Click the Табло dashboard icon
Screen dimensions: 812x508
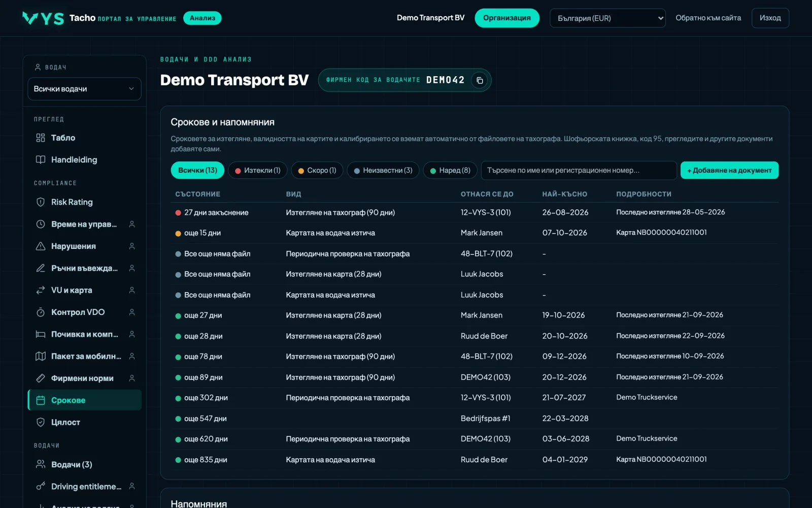click(x=41, y=138)
